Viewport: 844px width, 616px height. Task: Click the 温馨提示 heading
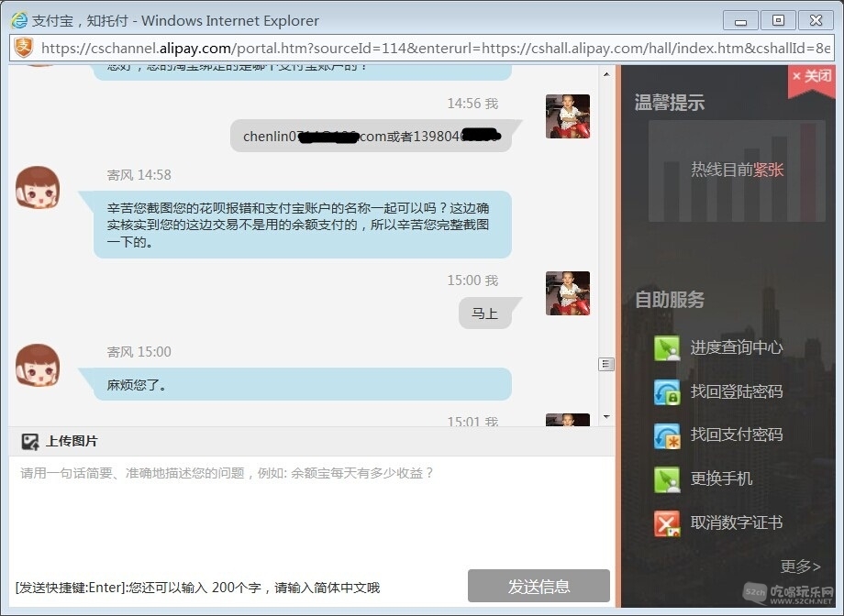coord(669,103)
